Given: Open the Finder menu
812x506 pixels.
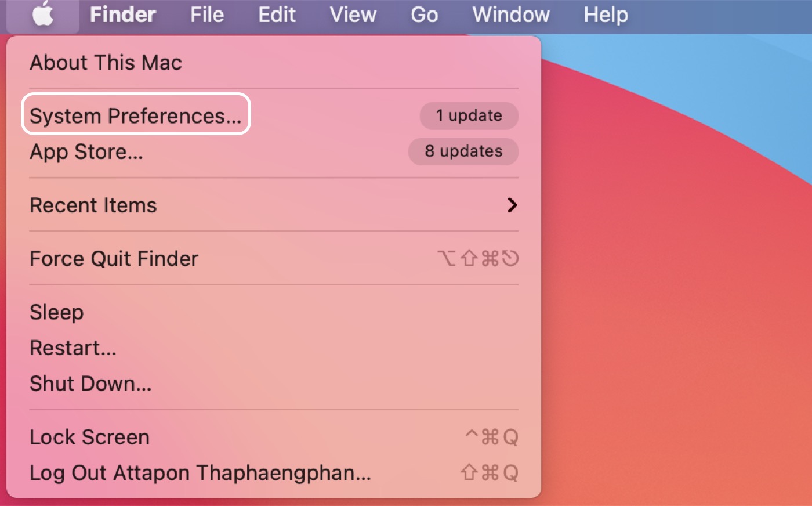Looking at the screenshot, I should [x=122, y=15].
